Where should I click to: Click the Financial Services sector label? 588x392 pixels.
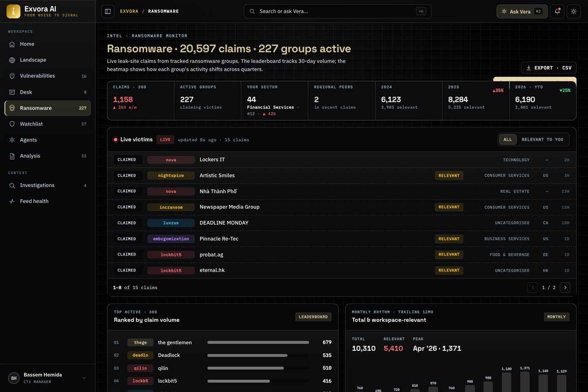point(270,107)
